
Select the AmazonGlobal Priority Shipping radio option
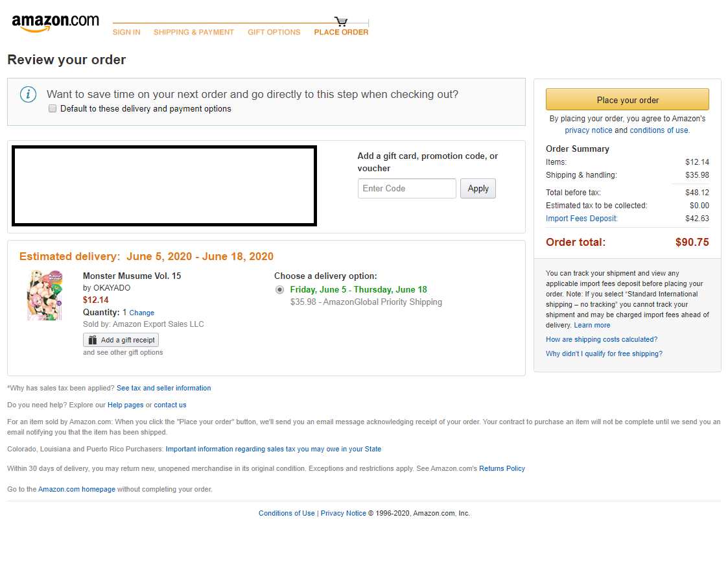(279, 289)
